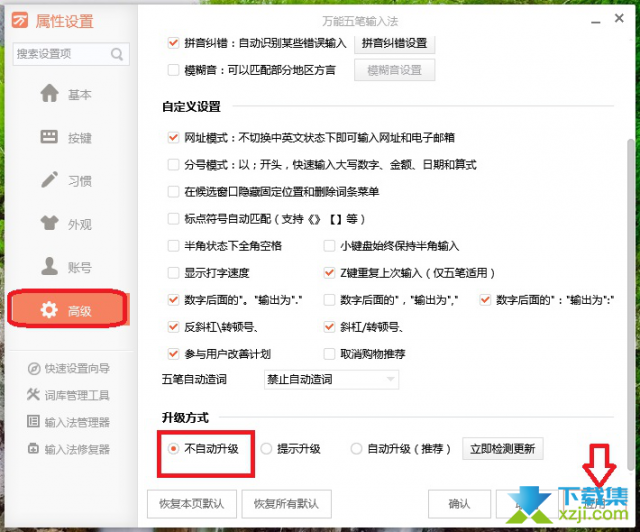Click the repair icon beside 输入法修复器
The height and width of the screenshot is (532, 640).
click(x=33, y=448)
